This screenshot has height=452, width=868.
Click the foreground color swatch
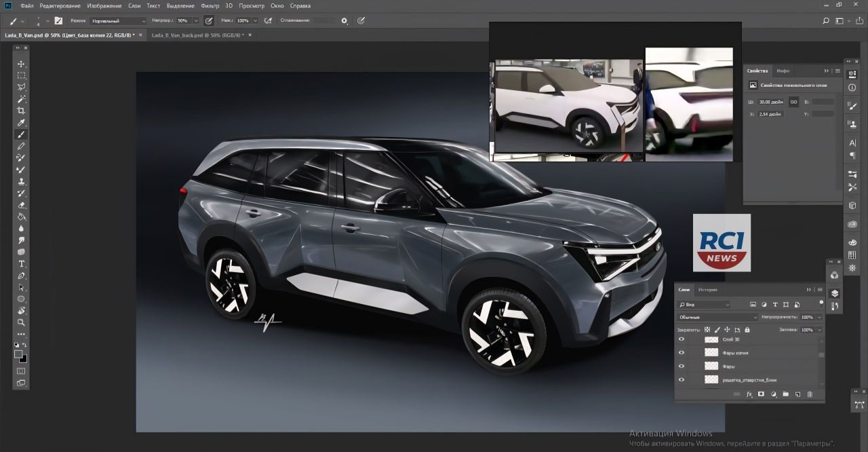(x=18, y=354)
